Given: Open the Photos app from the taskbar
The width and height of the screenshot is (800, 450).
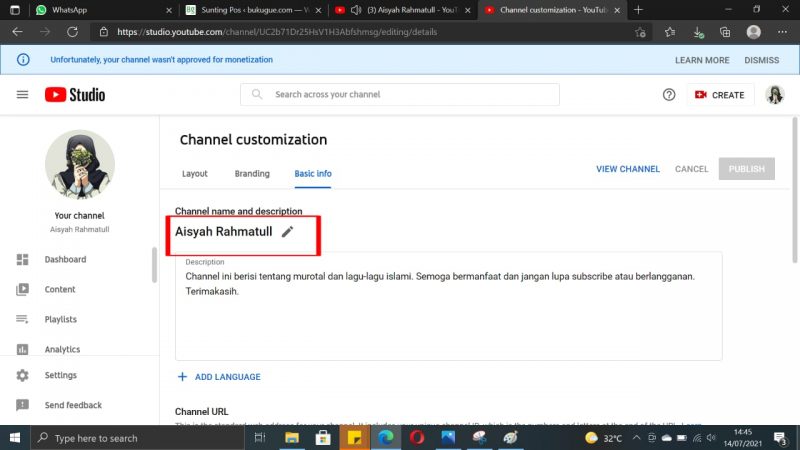Looking at the screenshot, I should [448, 438].
